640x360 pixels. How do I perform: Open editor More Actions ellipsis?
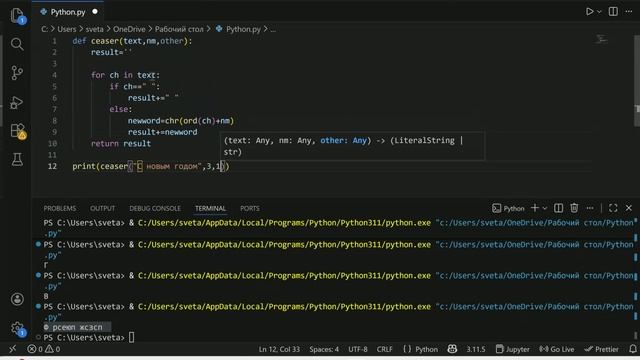(629, 11)
